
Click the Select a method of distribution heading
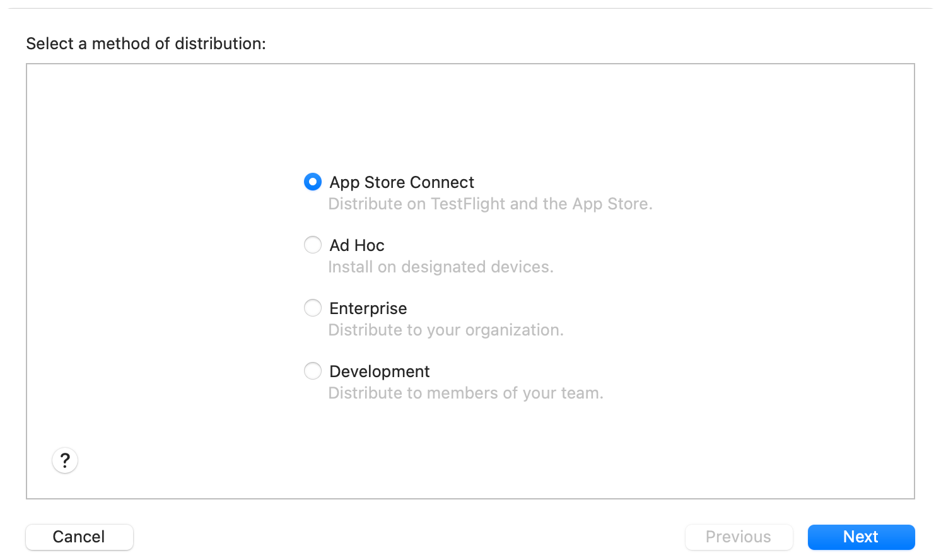146,44
